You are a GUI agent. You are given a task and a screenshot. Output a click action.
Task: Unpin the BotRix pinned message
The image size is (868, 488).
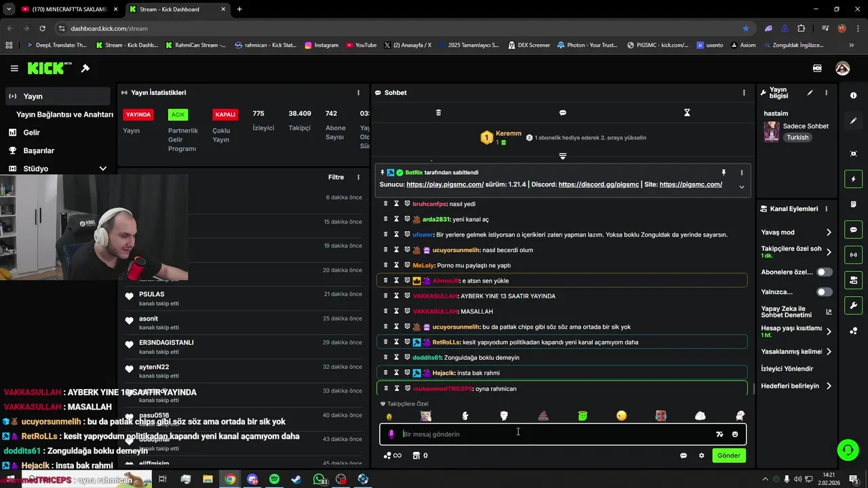[724, 173]
